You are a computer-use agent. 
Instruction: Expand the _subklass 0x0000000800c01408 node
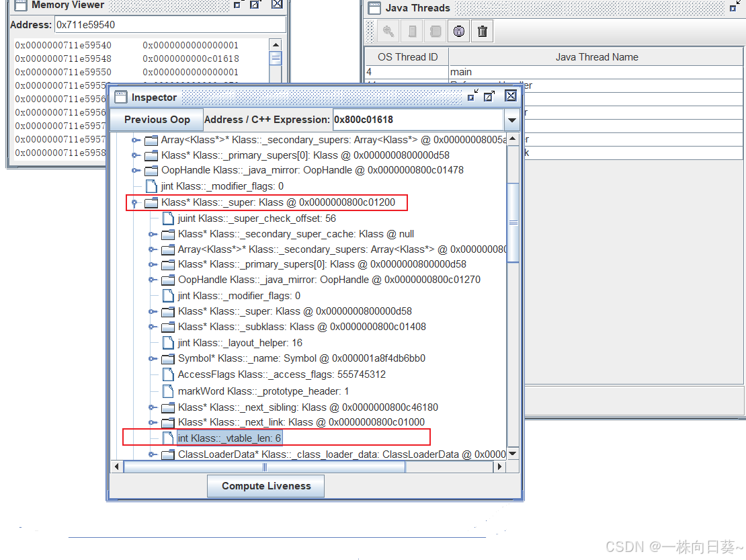[x=153, y=327]
